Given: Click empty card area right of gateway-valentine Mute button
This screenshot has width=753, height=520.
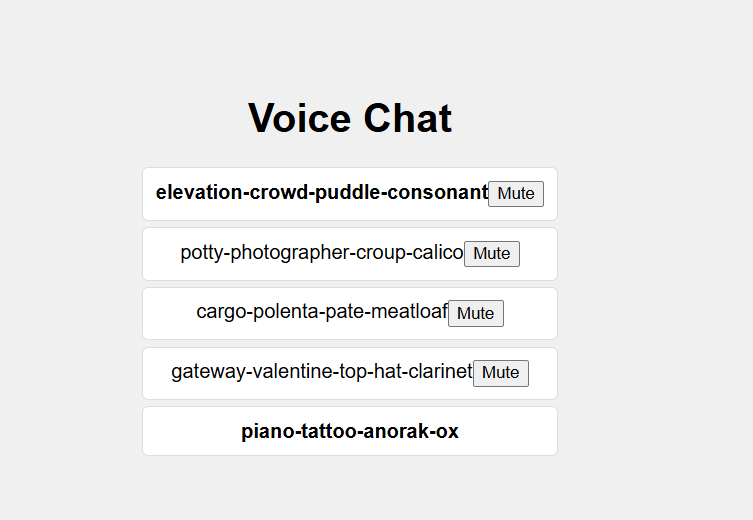Looking at the screenshot, I should pos(542,373).
